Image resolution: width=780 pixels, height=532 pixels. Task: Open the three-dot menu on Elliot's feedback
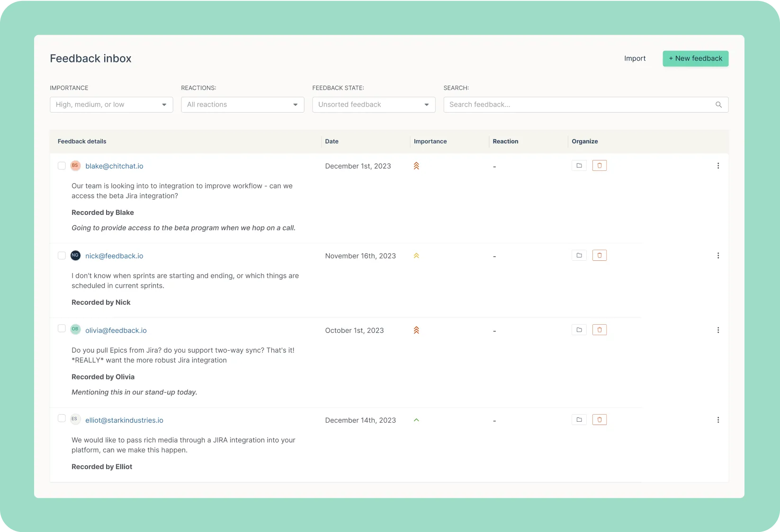[x=718, y=420]
